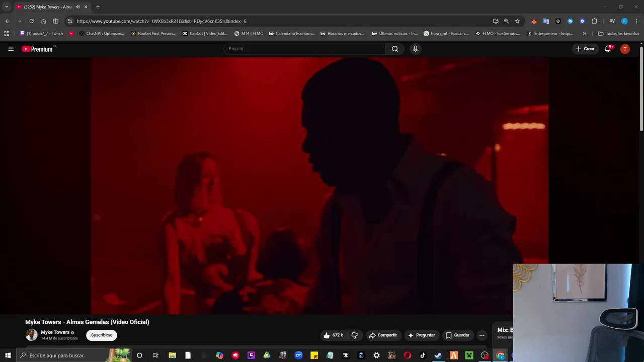Screen dimensions: 644x362
Task: View site information icon in address bar
Action: coord(70,21)
